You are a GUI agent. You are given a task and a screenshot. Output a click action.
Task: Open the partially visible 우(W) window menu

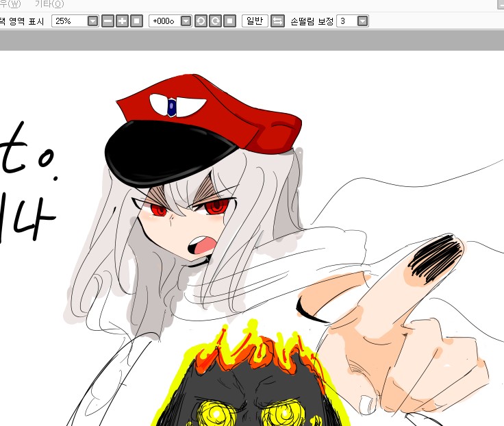[10, 4]
